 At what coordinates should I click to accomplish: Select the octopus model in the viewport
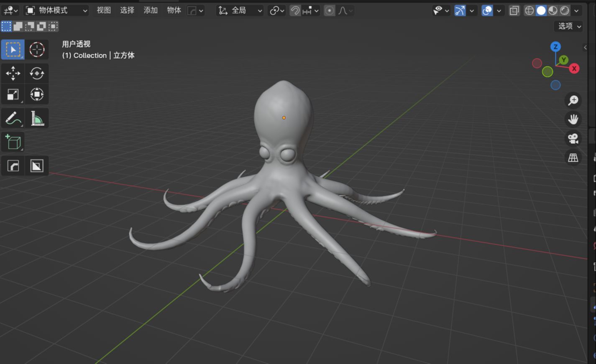(284, 125)
